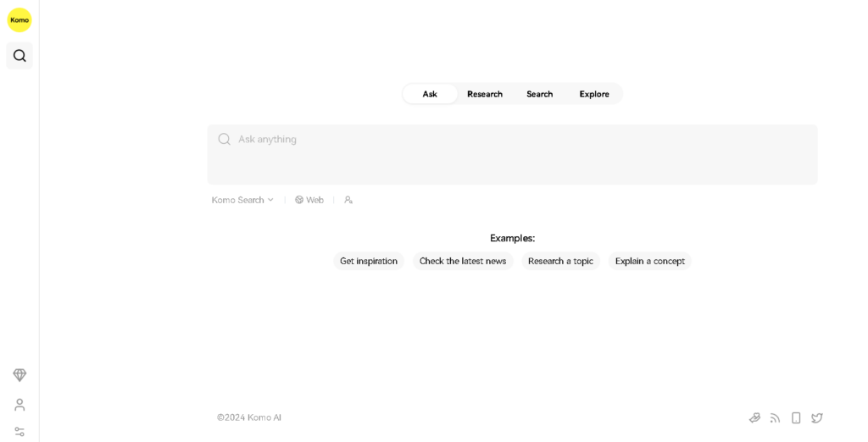This screenshot has width=868, height=442.
Task: Click the persona search icon beside Web
Action: pos(348,200)
